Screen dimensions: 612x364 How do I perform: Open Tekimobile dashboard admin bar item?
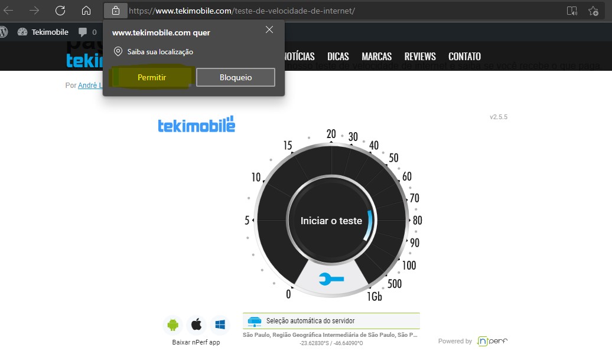43,32
